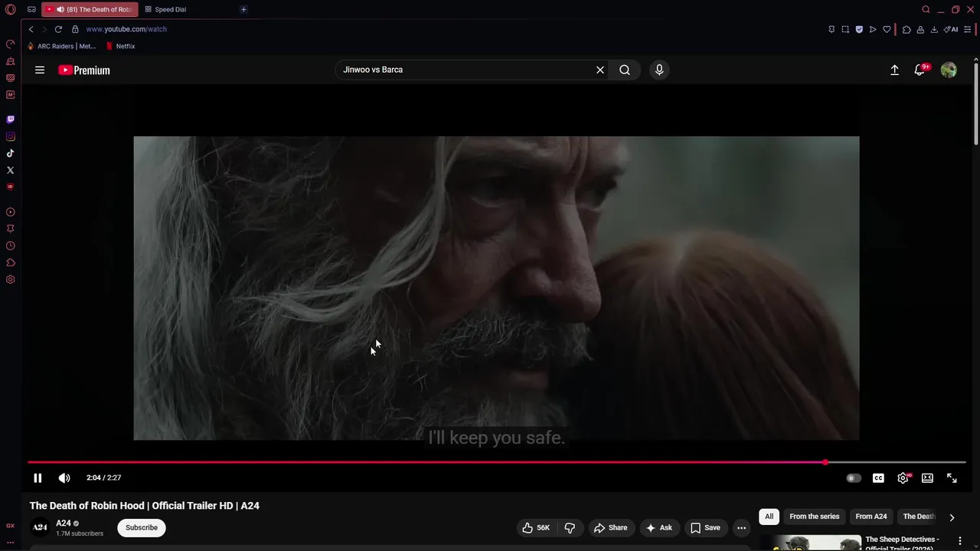Viewport: 980px width, 551px height.
Task: Go to YouTube Premium home logo
Action: [x=84, y=70]
